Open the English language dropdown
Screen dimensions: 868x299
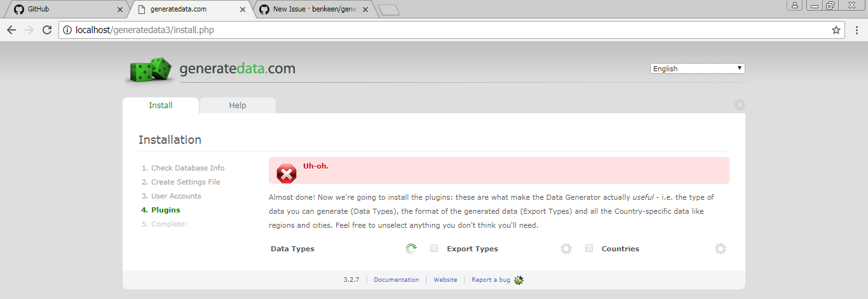(x=697, y=69)
